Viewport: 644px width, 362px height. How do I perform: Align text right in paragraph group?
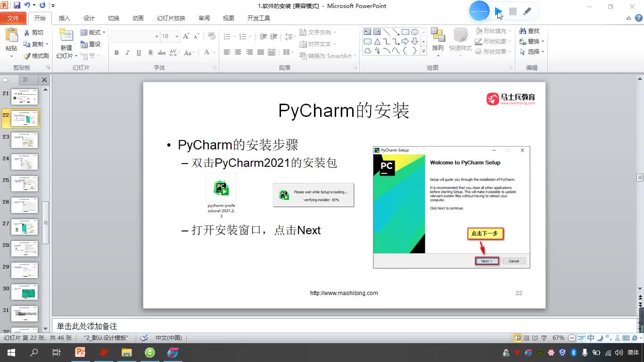coord(249,52)
